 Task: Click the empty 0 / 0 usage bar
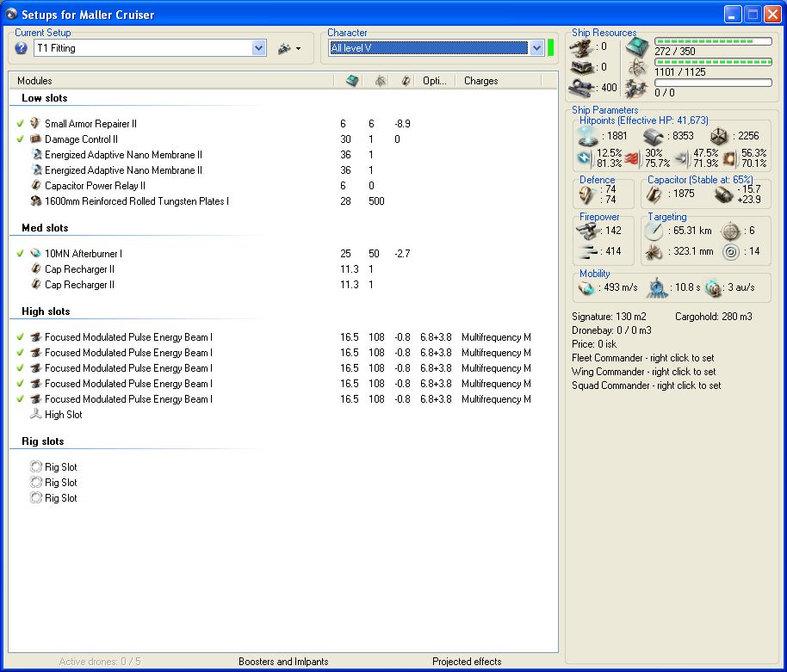713,83
